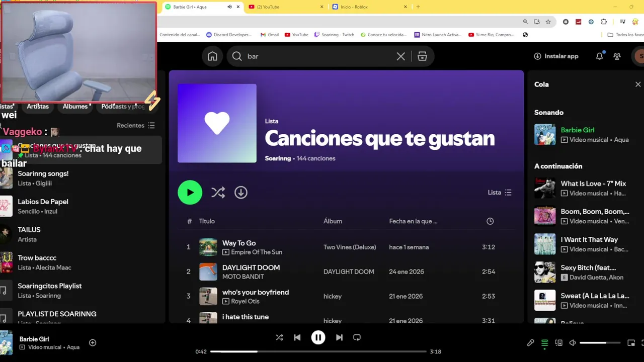The image size is (644, 362).
Task: Open the TAILUS artist in library
Action: tap(80, 234)
